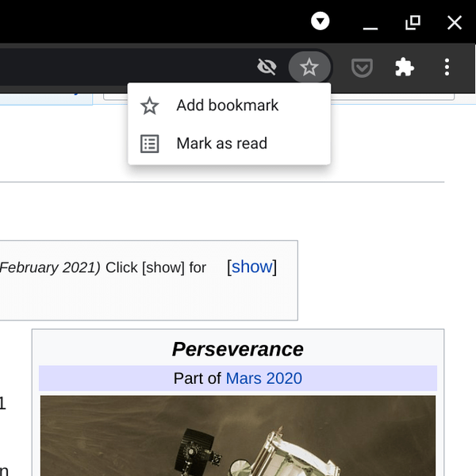
Task: Focus the dark address bar area
Action: click(x=119, y=67)
